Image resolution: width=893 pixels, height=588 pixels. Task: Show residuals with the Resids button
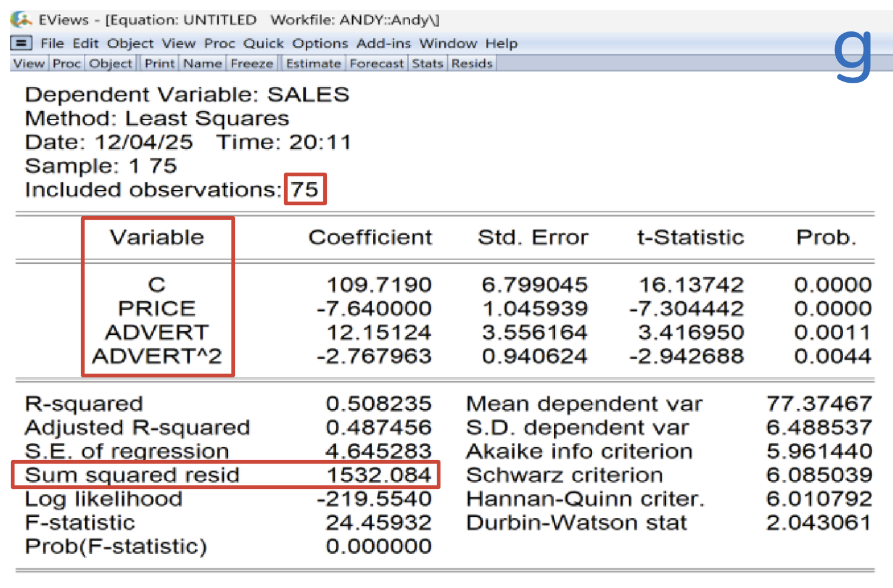pyautogui.click(x=472, y=63)
